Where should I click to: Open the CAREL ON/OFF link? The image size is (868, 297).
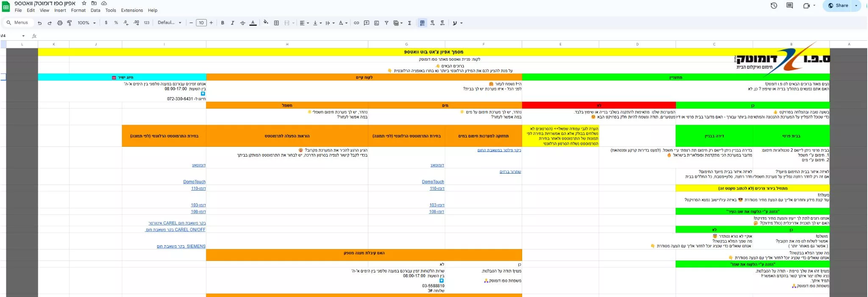[x=175, y=230]
